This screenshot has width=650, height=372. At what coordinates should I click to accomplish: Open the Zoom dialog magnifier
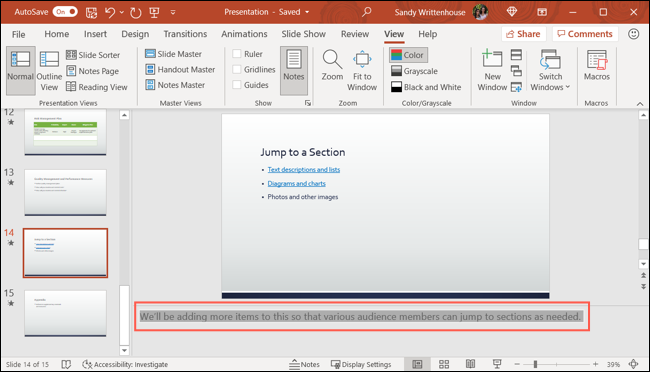[332, 66]
